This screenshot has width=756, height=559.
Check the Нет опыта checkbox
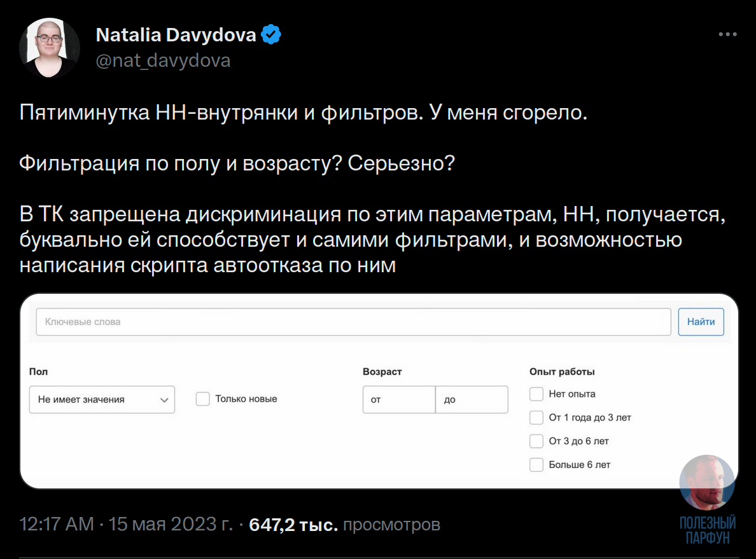(536, 394)
